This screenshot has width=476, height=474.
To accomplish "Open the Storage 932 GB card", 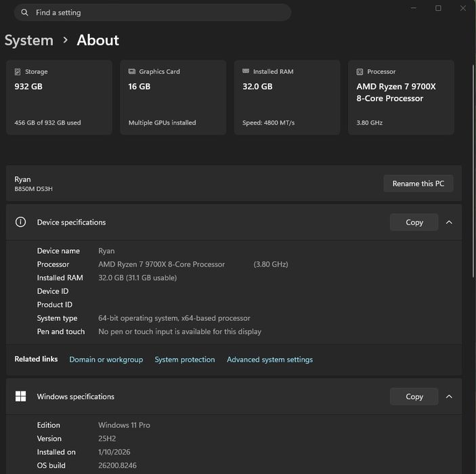I will point(59,97).
